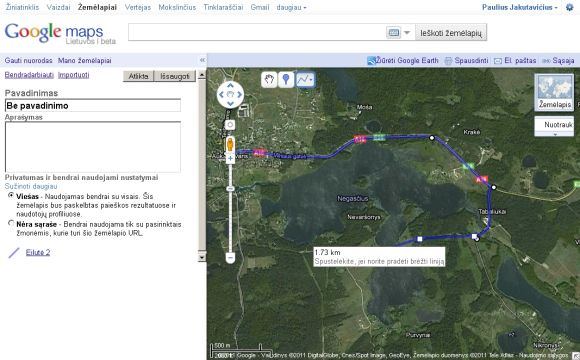This screenshot has height=360, width=580.
Task: Open Gmail in top navigation
Action: [x=260, y=7]
